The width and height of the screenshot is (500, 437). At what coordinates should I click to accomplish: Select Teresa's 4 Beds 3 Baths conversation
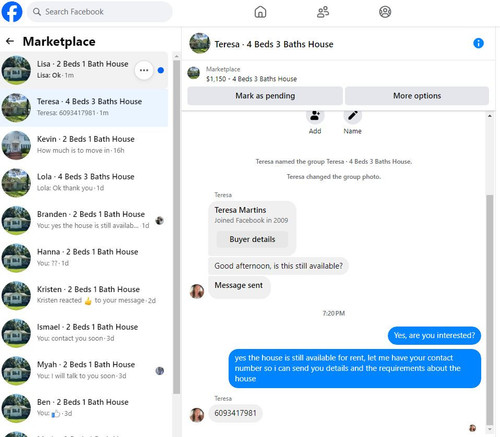(x=84, y=108)
